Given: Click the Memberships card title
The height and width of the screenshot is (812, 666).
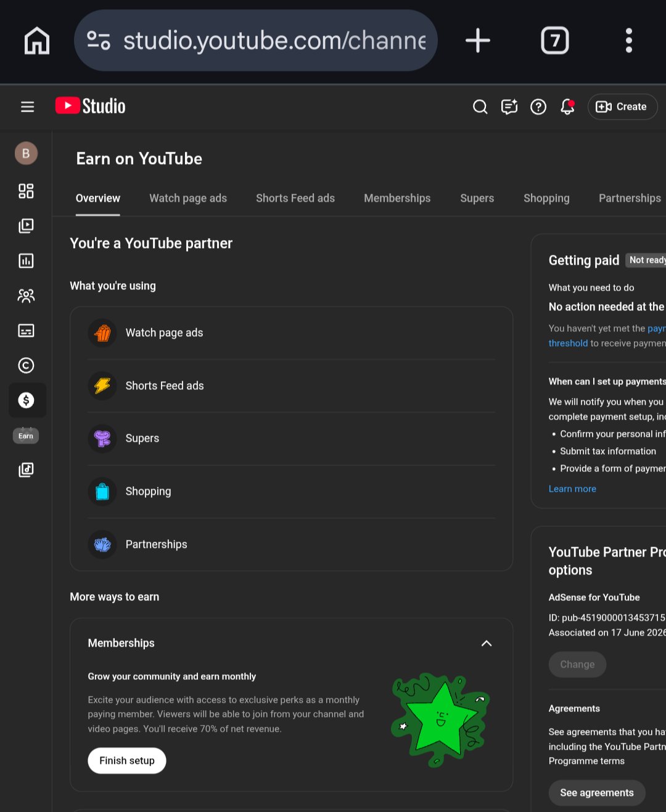Looking at the screenshot, I should pyautogui.click(x=121, y=643).
